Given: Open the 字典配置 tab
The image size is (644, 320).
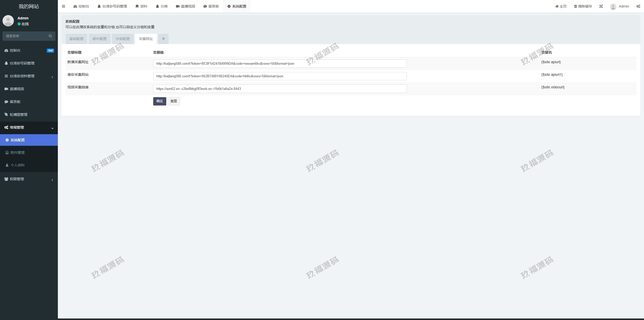Looking at the screenshot, I should click(x=123, y=39).
